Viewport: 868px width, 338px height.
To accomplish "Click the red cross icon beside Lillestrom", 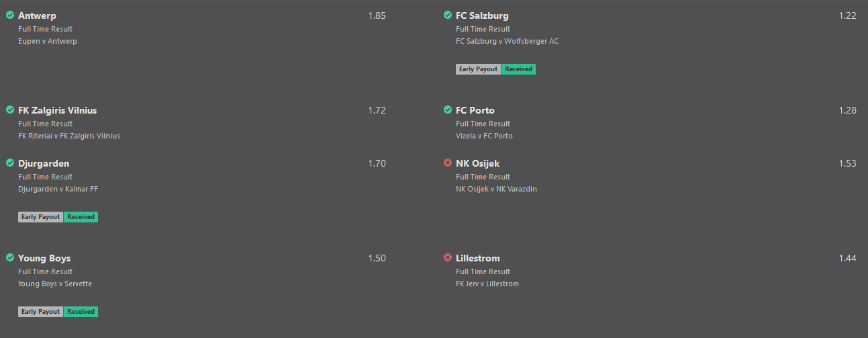I will 448,257.
